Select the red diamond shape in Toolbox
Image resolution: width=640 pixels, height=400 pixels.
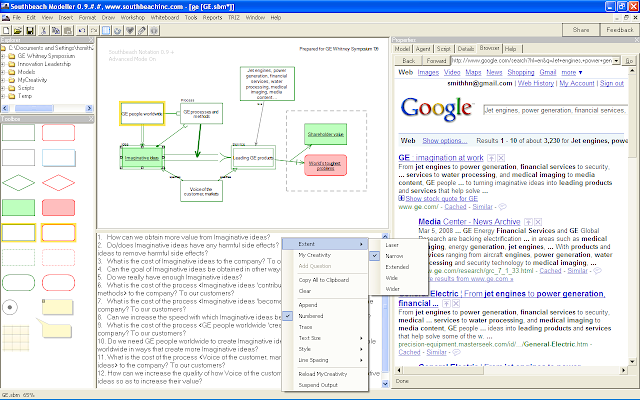tap(58, 182)
